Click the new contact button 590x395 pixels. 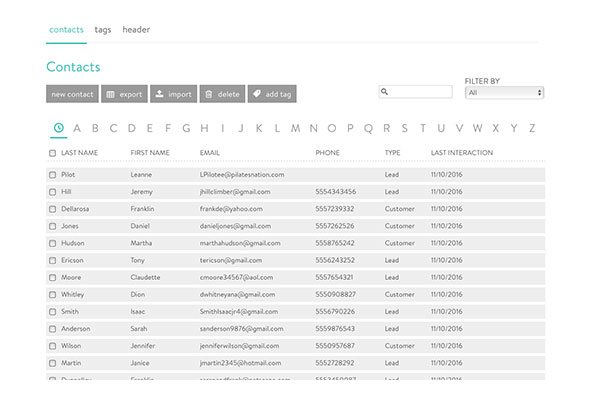pos(72,94)
